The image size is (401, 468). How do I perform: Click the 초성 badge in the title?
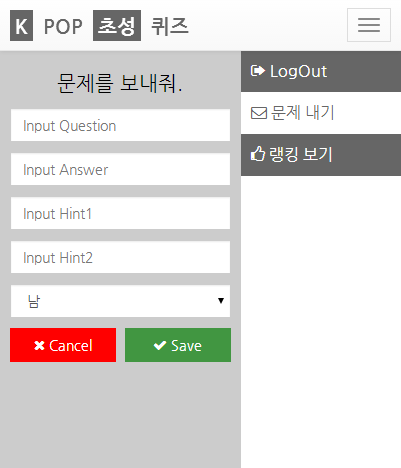117,26
